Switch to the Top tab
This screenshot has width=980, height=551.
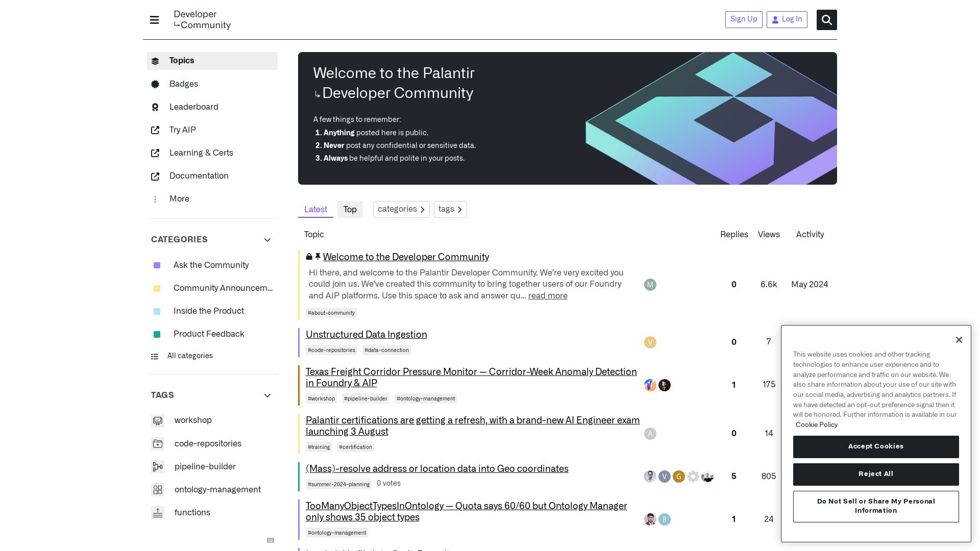click(350, 209)
